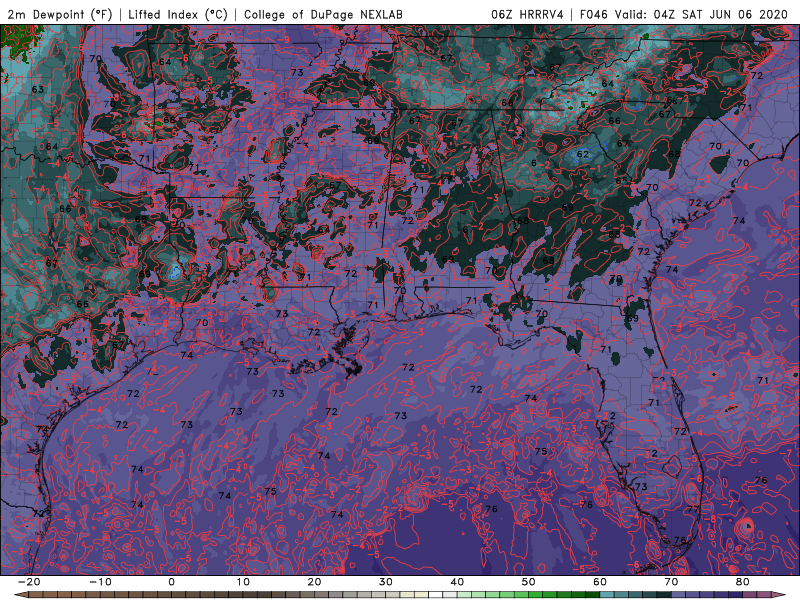Click the '77' dewpoint value near Florida
The image size is (800, 600).
(692, 509)
